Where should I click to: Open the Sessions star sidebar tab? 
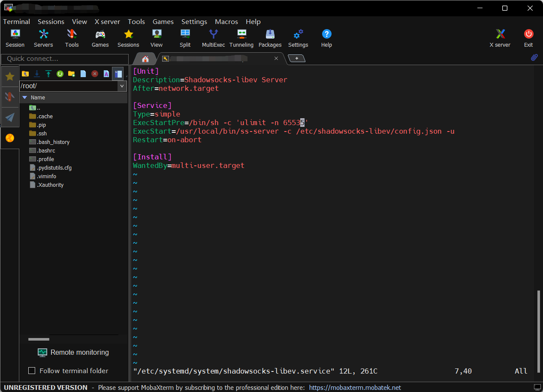10,76
